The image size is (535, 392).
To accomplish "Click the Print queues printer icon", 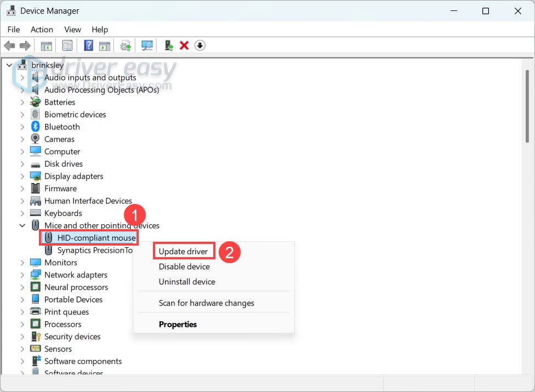I will tap(36, 311).
